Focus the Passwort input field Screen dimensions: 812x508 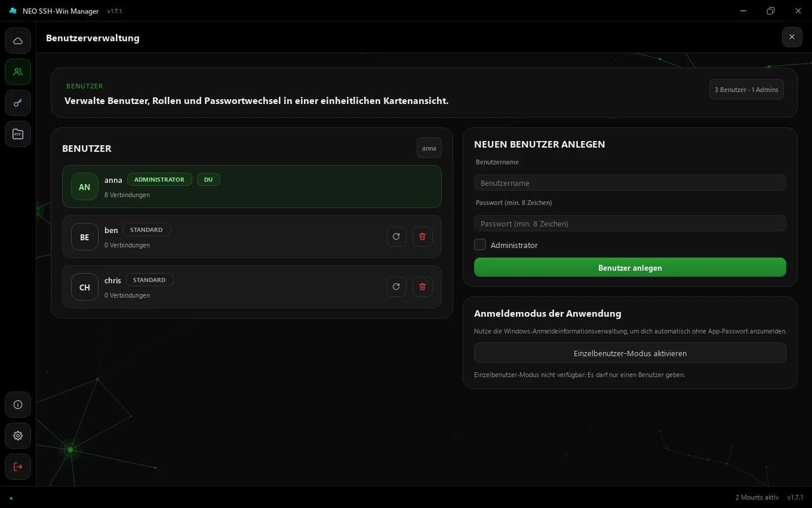coord(630,224)
